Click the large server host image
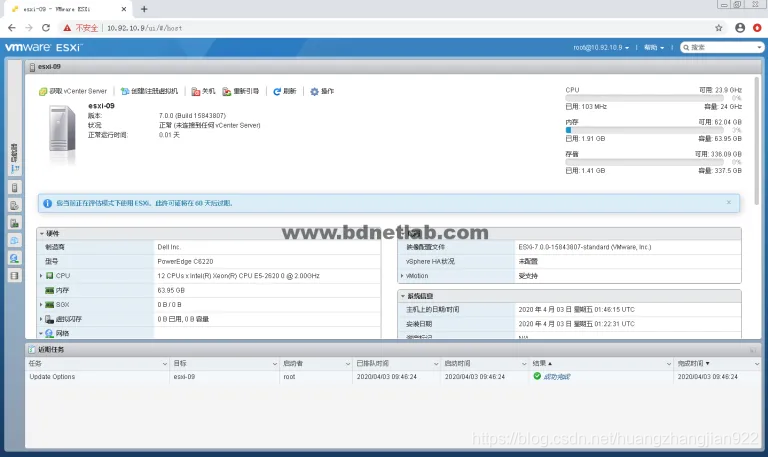 point(62,130)
